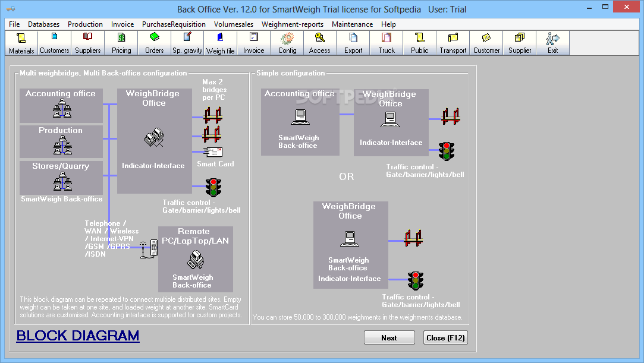This screenshot has width=644, height=363.
Task: Open the Invoice menu
Action: [122, 24]
